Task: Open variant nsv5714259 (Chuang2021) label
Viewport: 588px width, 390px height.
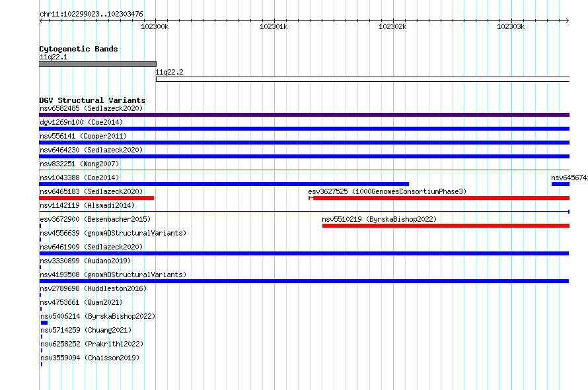Action: (86, 330)
